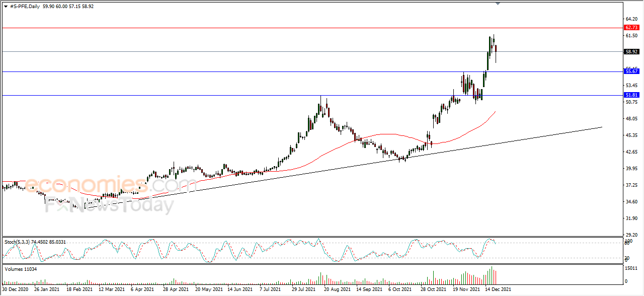This screenshot has width=644, height=296.
Task: Click the 12 Mar 2021 date label
Action: tap(112, 290)
